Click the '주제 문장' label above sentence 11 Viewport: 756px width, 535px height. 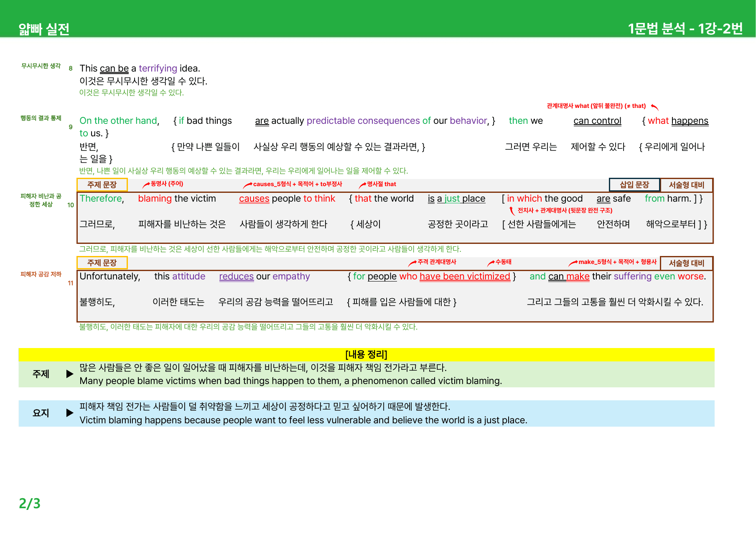tap(102, 263)
